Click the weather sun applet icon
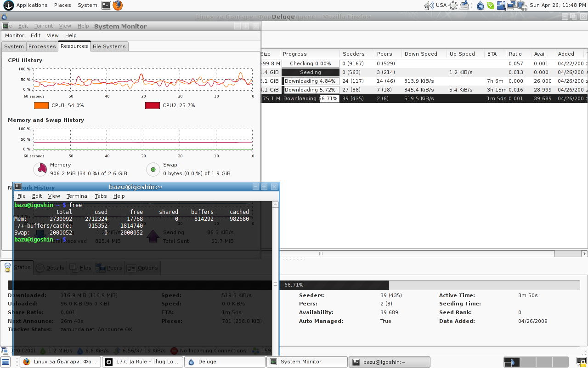 click(453, 6)
